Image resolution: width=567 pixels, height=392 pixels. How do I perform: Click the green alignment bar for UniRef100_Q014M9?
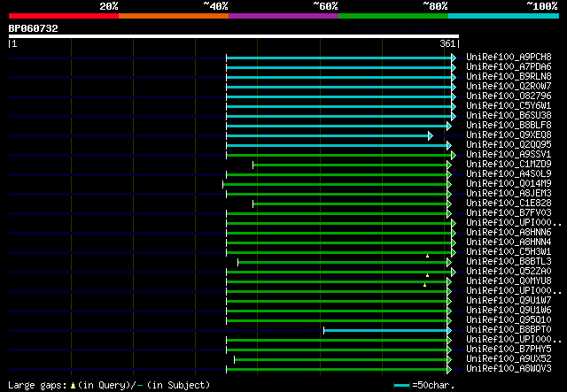[x=335, y=185]
